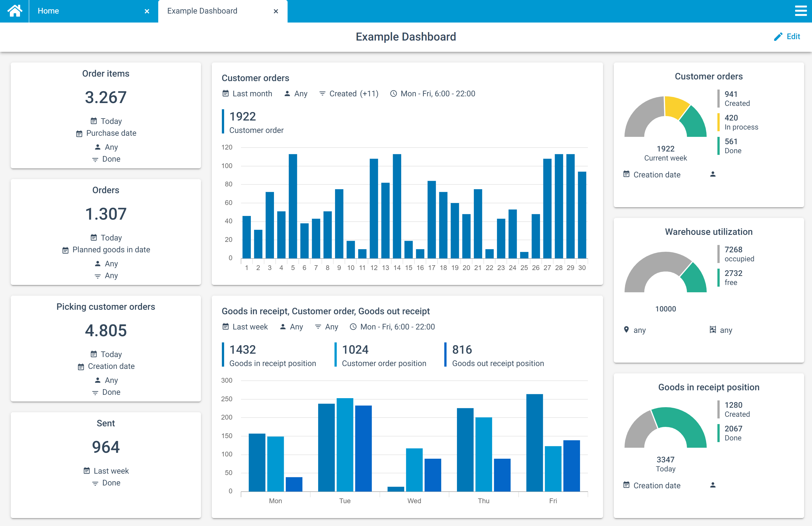
Task: Click the Mon - Fri, 6:00 - 22:00 label in Customer orders chart
Action: [x=438, y=93]
